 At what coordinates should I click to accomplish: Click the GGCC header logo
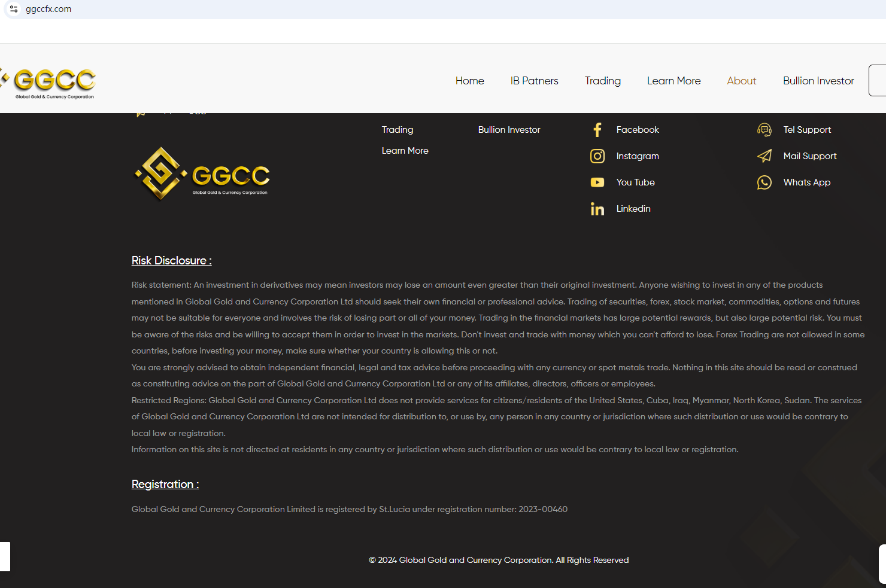[x=50, y=81]
